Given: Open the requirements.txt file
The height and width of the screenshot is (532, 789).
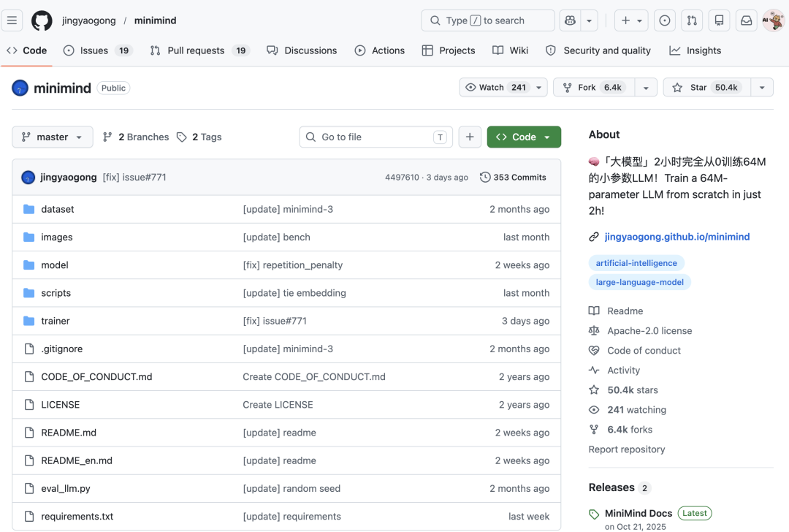Looking at the screenshot, I should (77, 517).
